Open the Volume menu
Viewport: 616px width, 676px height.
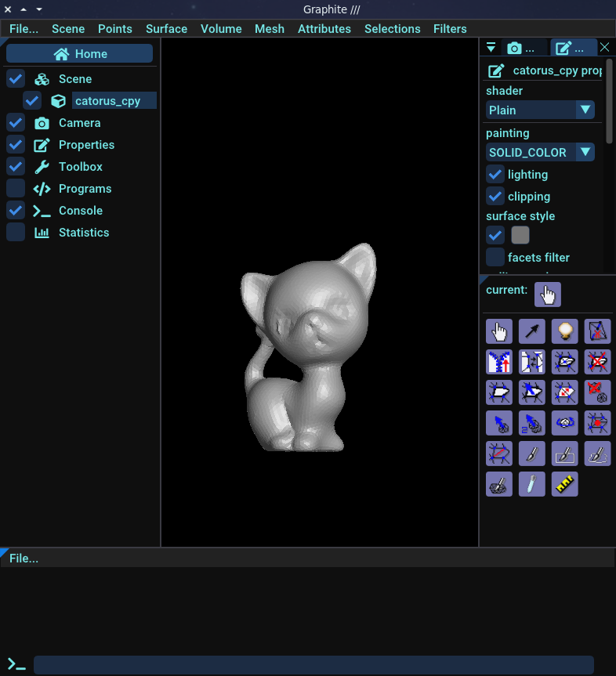pos(221,29)
